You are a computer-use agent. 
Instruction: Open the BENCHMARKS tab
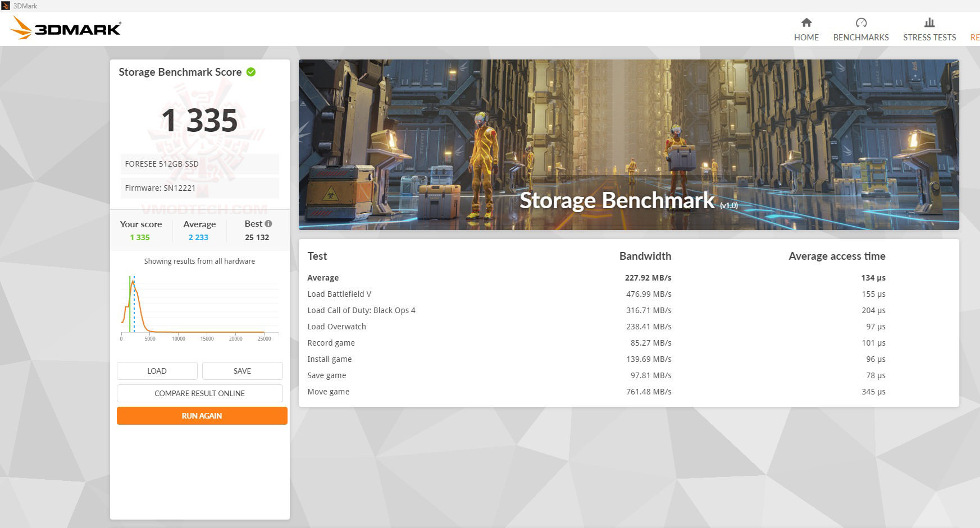[x=861, y=29]
